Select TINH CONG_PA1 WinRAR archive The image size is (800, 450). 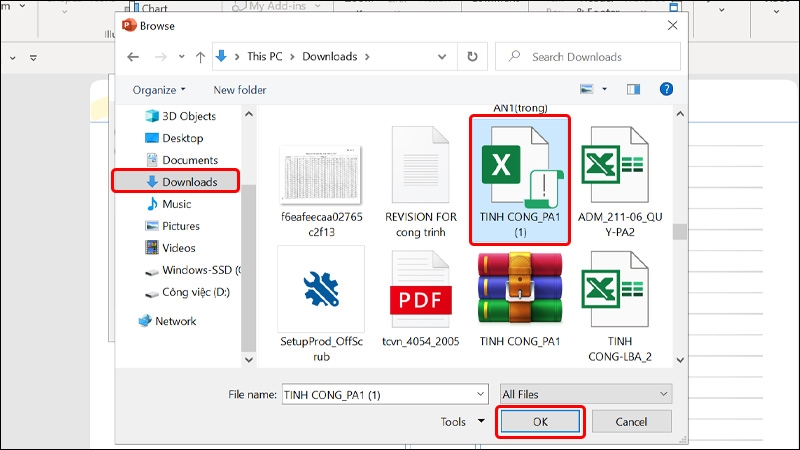(520, 300)
